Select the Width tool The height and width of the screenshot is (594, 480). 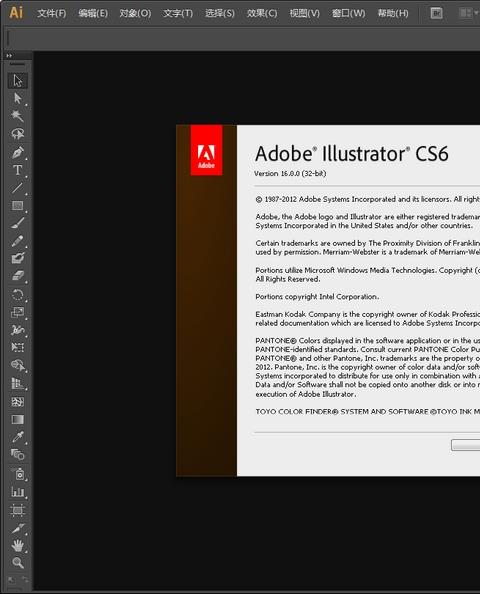17,330
